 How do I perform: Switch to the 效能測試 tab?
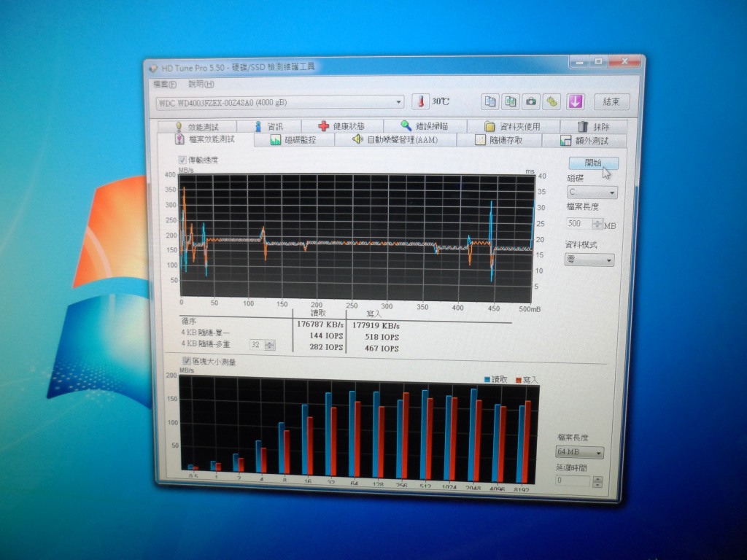pos(197,127)
